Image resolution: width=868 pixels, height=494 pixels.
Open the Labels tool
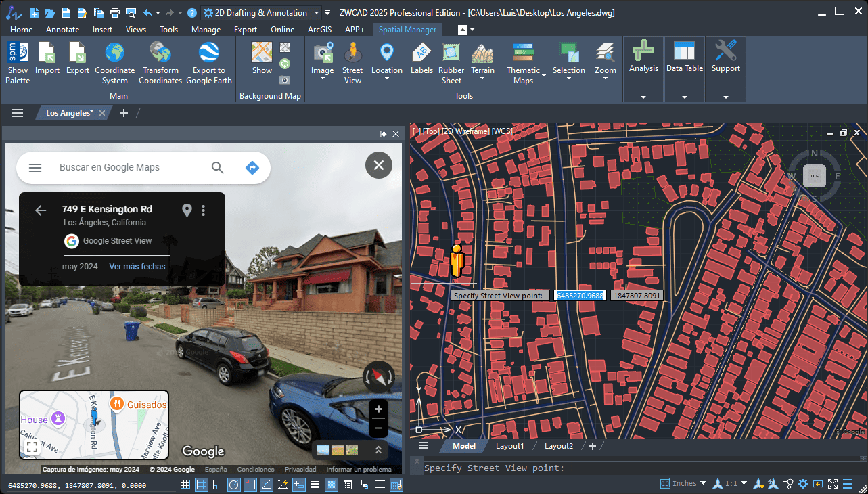pyautogui.click(x=421, y=59)
